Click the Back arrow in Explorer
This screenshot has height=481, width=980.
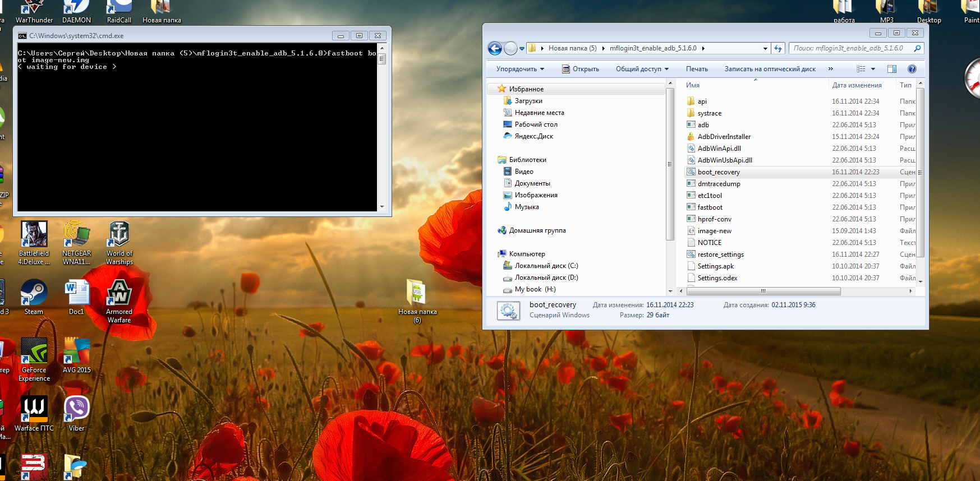495,49
